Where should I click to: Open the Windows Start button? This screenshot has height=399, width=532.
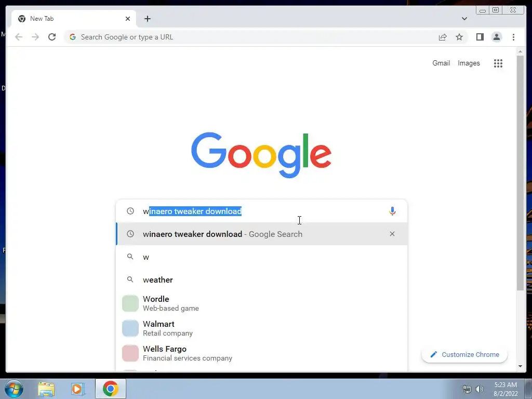point(14,389)
